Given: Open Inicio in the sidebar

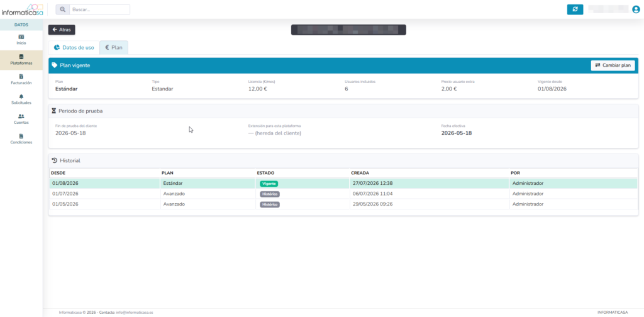Looking at the screenshot, I should click(x=21, y=40).
